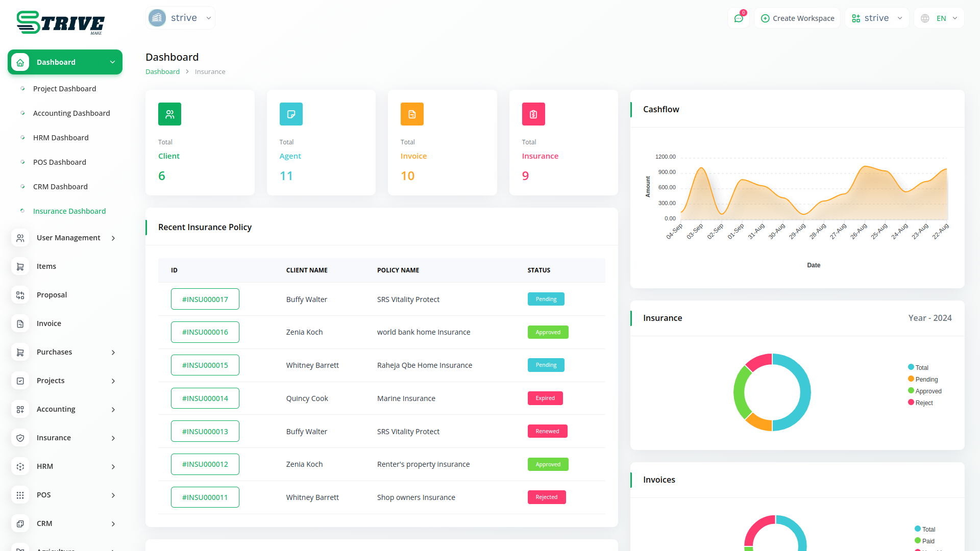The image size is (980, 551).
Task: Click the Total Agent card icon
Action: click(291, 114)
